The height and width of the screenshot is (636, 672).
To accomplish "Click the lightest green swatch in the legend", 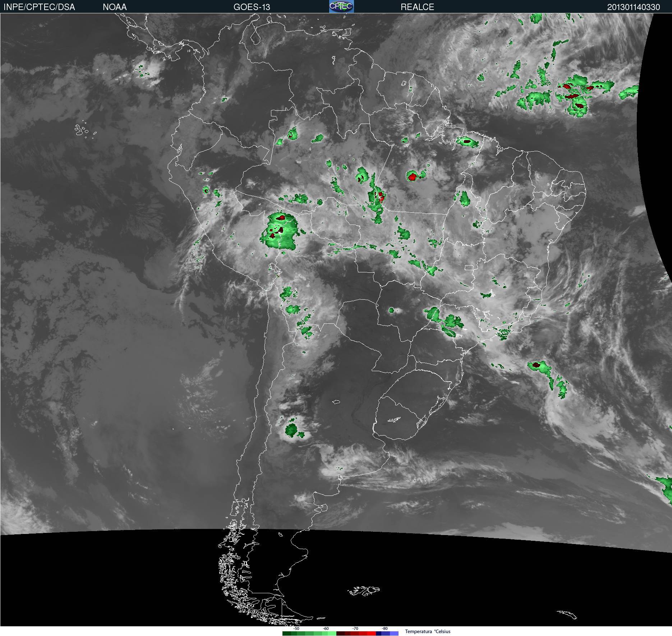I will tap(332, 633).
